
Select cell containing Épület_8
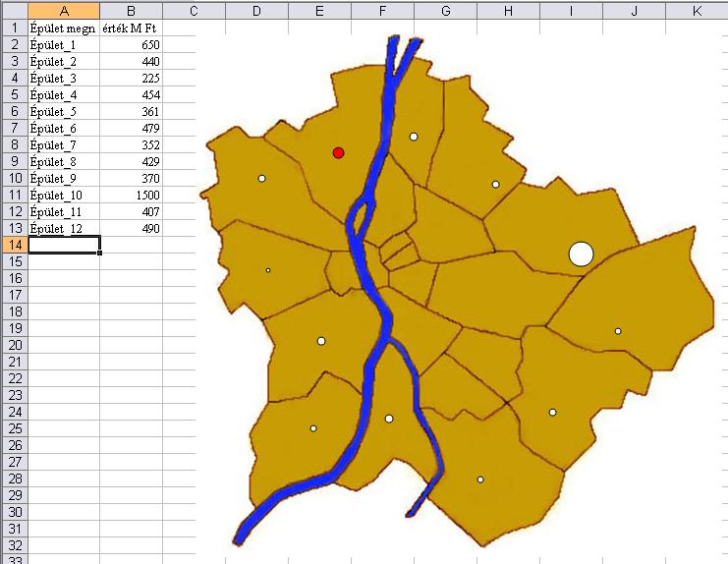64,161
